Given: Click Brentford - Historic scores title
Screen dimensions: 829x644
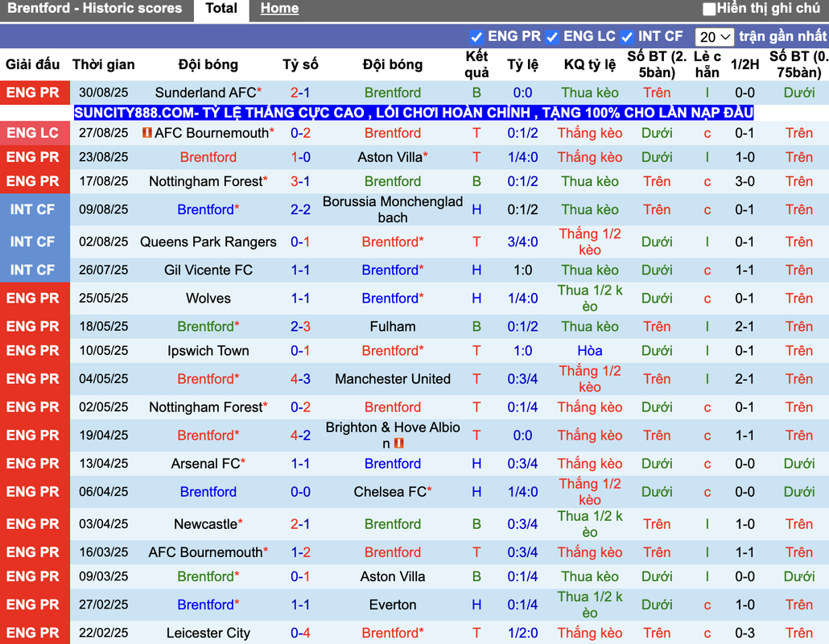Looking at the screenshot, I should 95,9.
